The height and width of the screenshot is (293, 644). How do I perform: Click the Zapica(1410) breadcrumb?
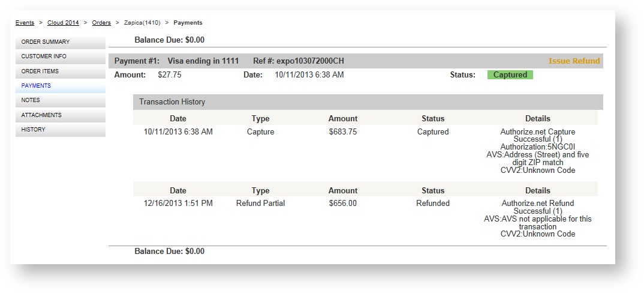point(142,23)
